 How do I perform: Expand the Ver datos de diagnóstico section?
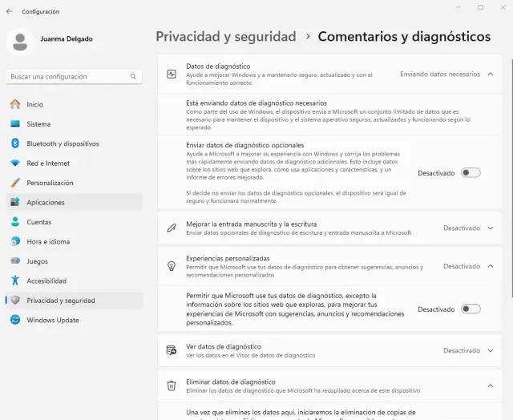pyautogui.click(x=490, y=350)
